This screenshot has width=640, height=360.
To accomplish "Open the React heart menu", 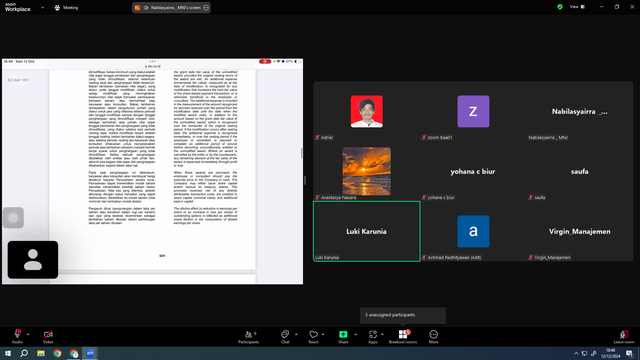I will tap(313, 336).
